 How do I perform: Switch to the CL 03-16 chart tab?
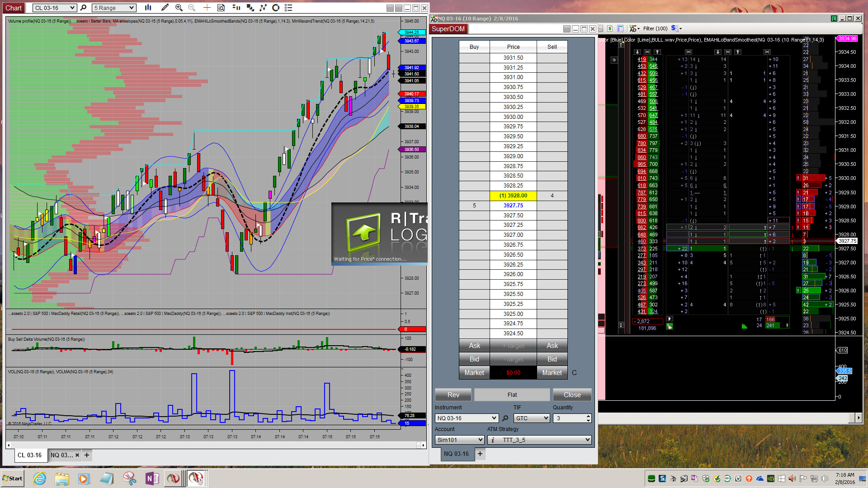pyautogui.click(x=29, y=455)
